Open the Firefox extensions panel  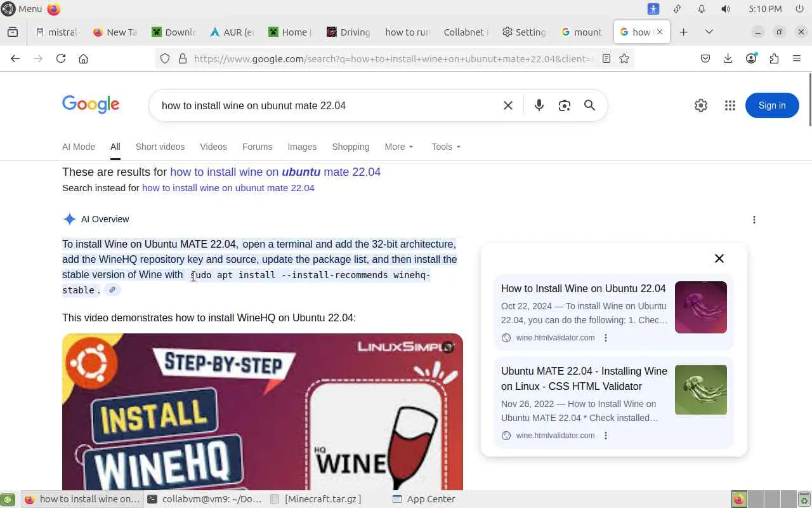coord(774,58)
